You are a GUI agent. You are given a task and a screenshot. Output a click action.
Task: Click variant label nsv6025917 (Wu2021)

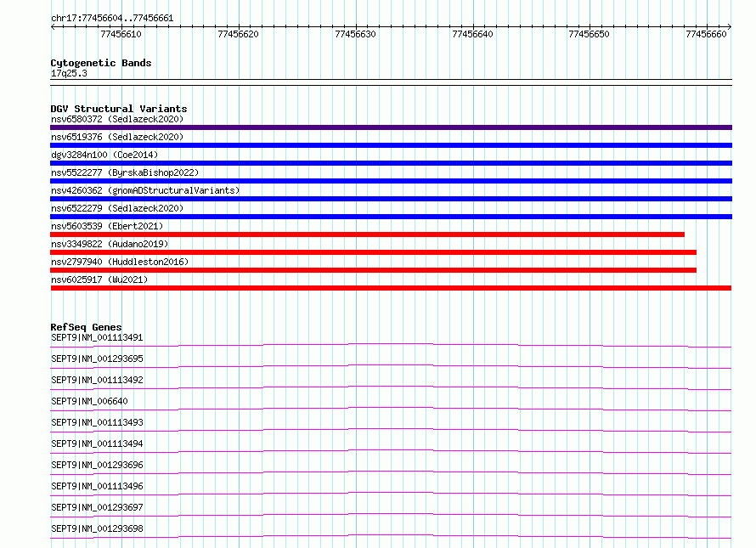99,280
